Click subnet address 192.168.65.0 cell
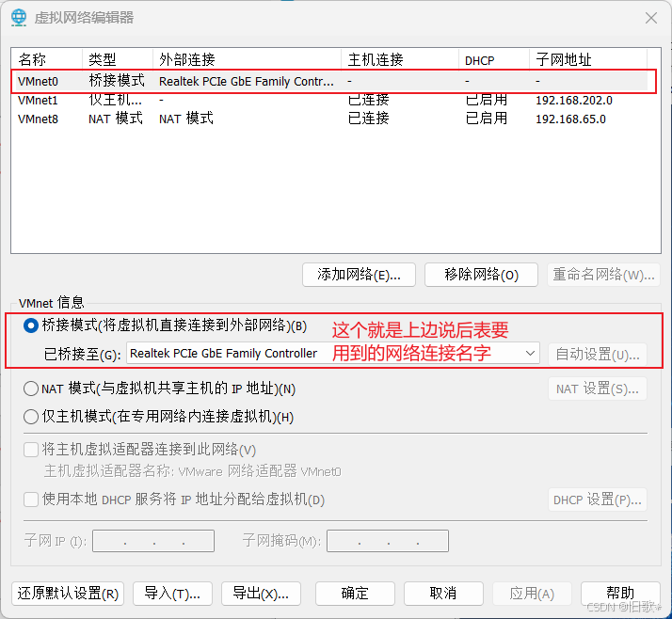The width and height of the screenshot is (672, 619). pos(570,119)
